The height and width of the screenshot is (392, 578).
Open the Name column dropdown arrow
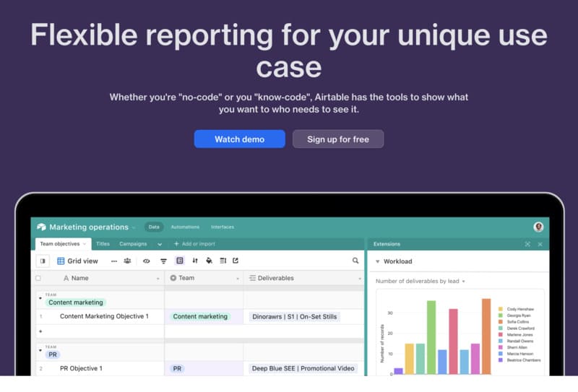158,279
